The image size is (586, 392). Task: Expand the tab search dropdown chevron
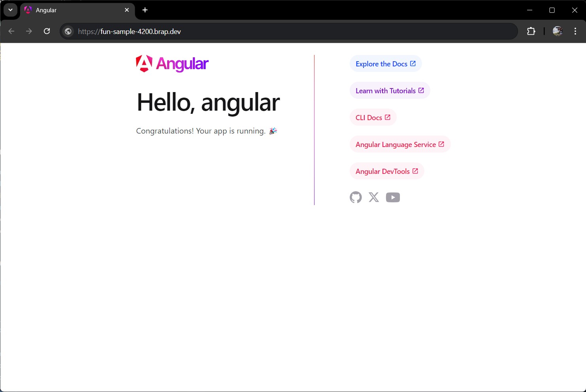click(10, 10)
